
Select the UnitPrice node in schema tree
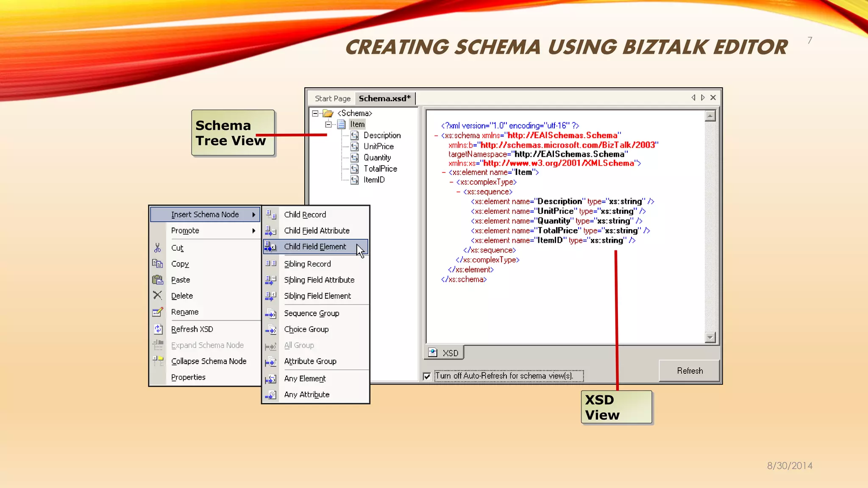click(x=378, y=147)
